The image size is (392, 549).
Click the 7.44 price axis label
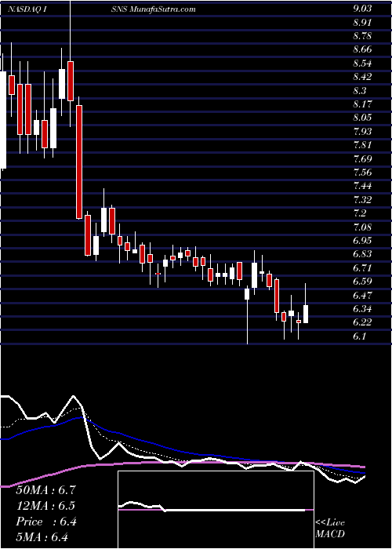(x=362, y=187)
